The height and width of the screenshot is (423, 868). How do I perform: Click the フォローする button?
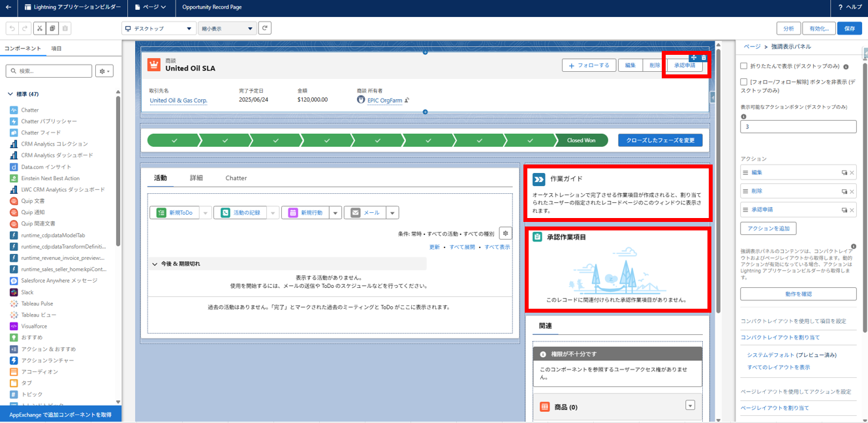(589, 65)
